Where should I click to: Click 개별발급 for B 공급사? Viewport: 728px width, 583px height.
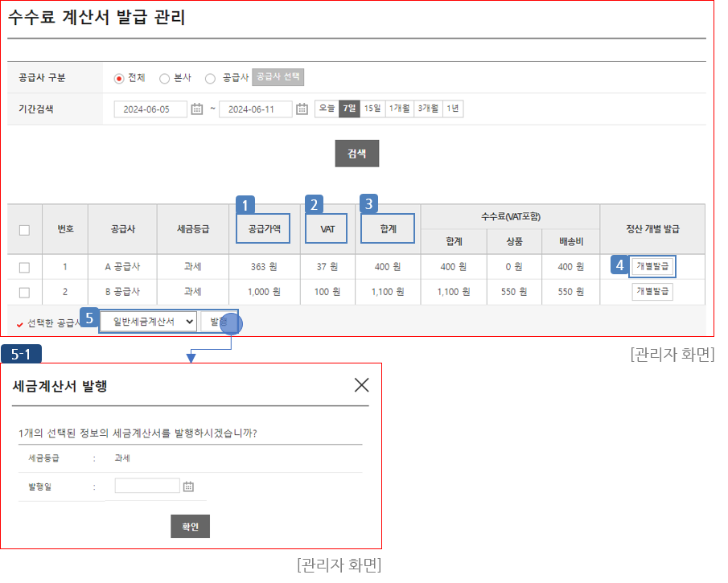pos(652,292)
